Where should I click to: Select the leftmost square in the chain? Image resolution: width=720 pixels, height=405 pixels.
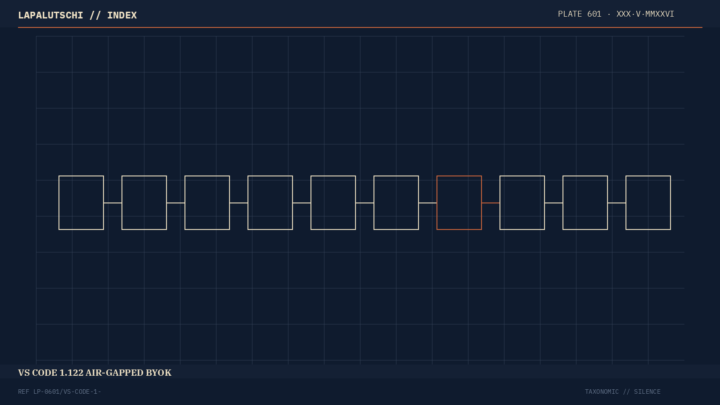tap(81, 202)
